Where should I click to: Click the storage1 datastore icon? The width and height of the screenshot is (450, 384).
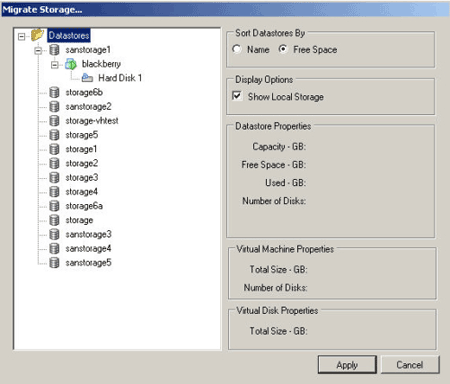(x=54, y=149)
